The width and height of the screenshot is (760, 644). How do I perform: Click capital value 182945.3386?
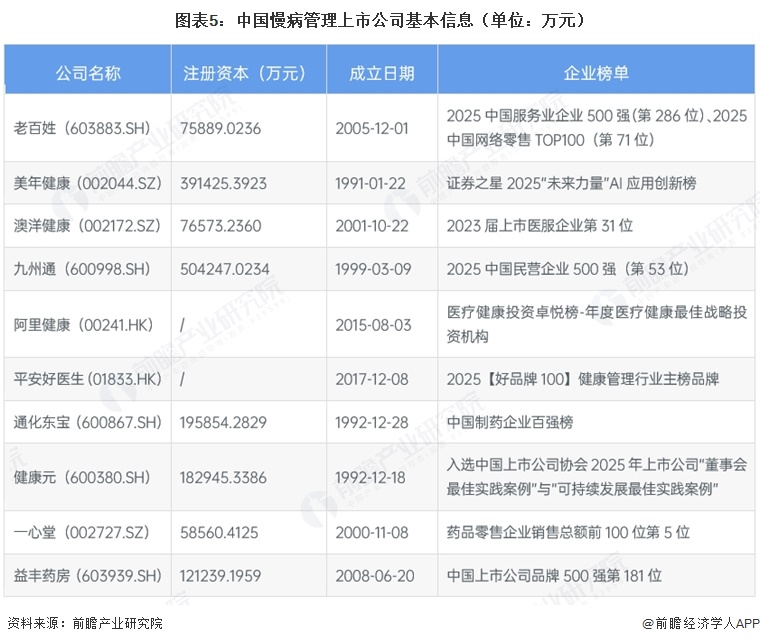[x=223, y=478]
